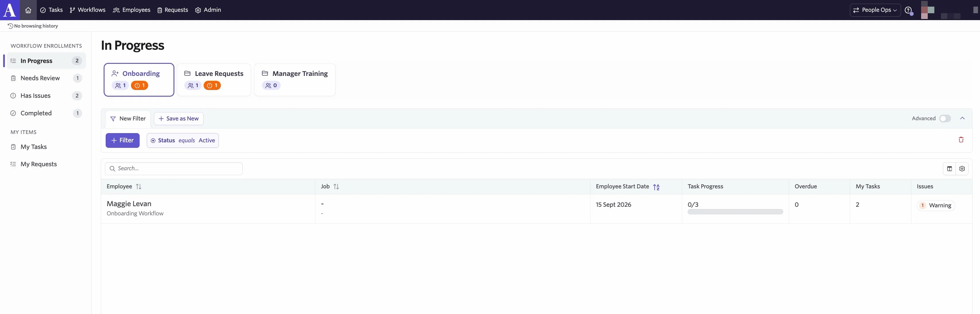Image resolution: width=980 pixels, height=314 pixels.
Task: Delete the filter with trash icon
Action: (x=960, y=140)
